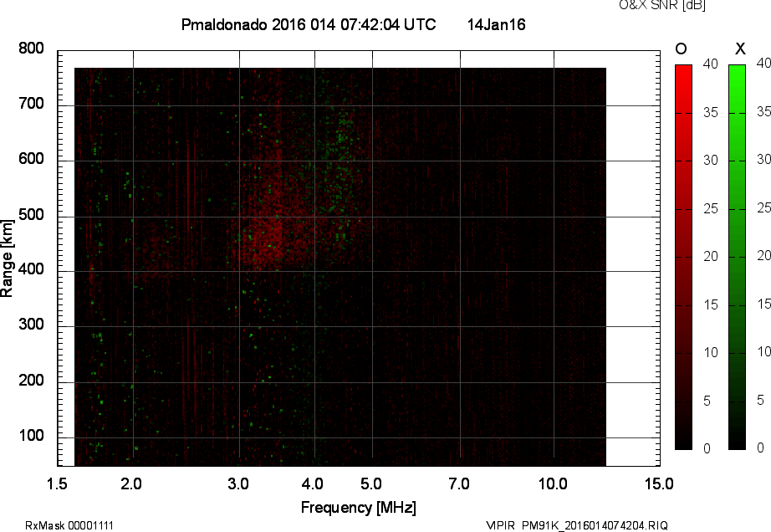Click the 35 value on the O colorbar scale
Image resolution: width=771 pixels, height=532 pixels.
click(711, 113)
